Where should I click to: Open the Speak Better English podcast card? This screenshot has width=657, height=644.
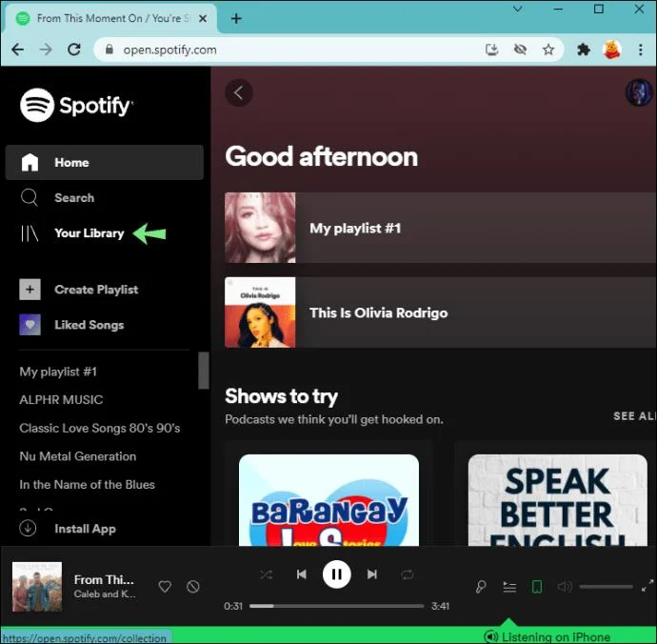(556, 493)
